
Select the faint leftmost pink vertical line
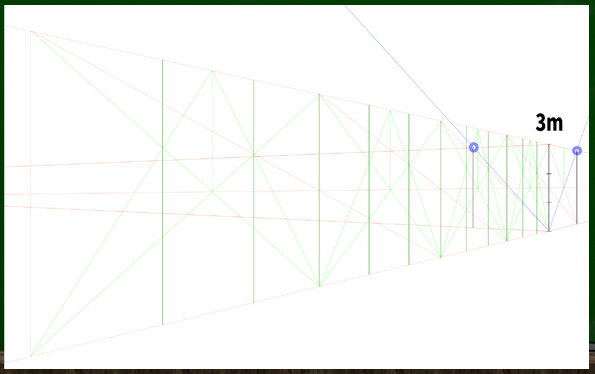[x=31, y=194]
